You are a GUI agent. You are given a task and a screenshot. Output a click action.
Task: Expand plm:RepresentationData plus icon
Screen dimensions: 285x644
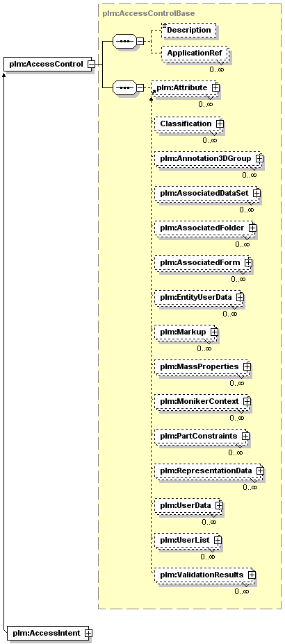[x=259, y=471]
